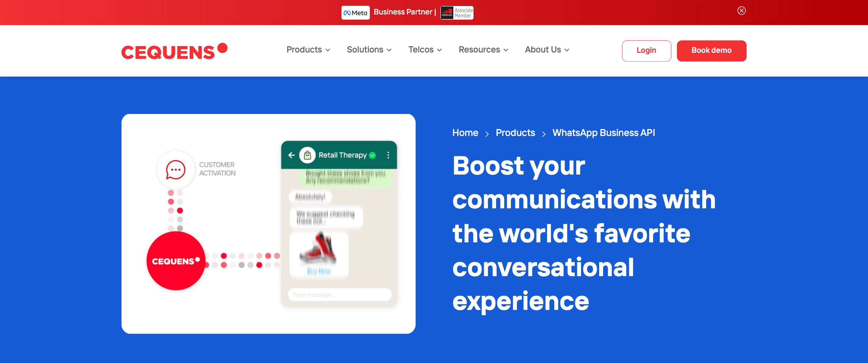Image resolution: width=868 pixels, height=363 pixels.
Task: Click the Buy Now link in chat
Action: (x=319, y=271)
